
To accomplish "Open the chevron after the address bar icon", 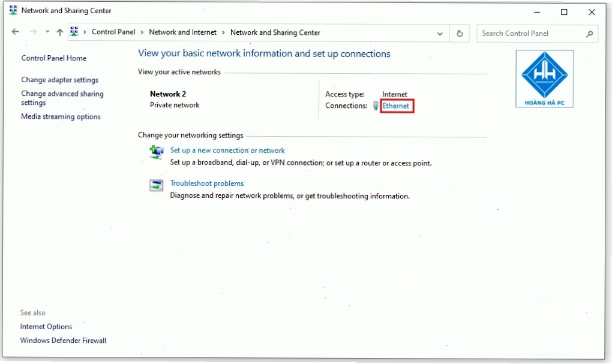I will 85,32.
